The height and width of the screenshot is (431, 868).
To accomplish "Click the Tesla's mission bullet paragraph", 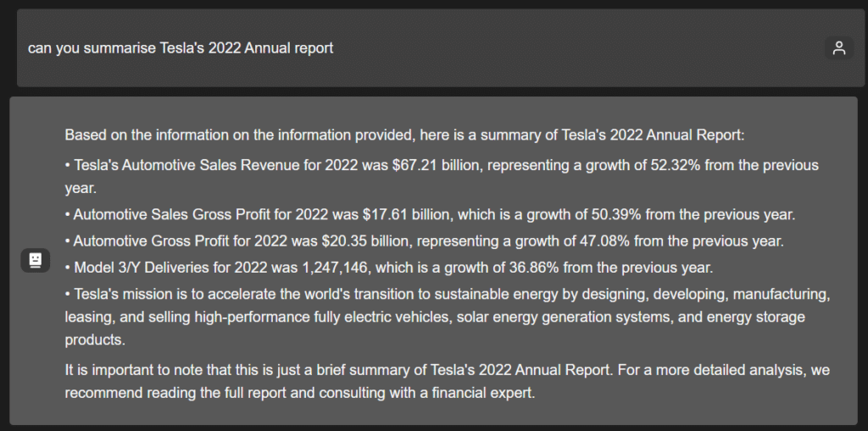I will (x=446, y=317).
